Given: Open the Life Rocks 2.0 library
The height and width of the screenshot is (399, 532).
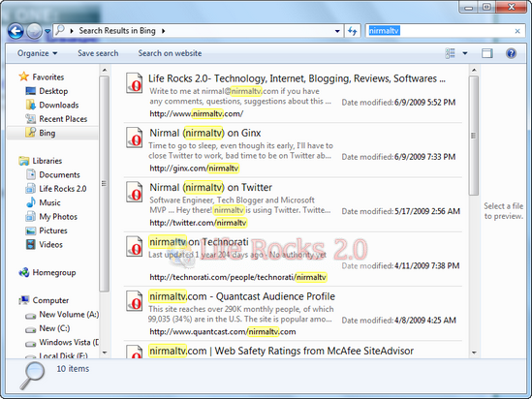Looking at the screenshot, I should click(56, 189).
